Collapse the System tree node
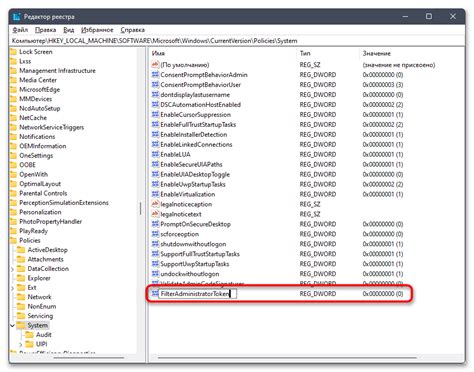The image size is (474, 372). coord(13,325)
